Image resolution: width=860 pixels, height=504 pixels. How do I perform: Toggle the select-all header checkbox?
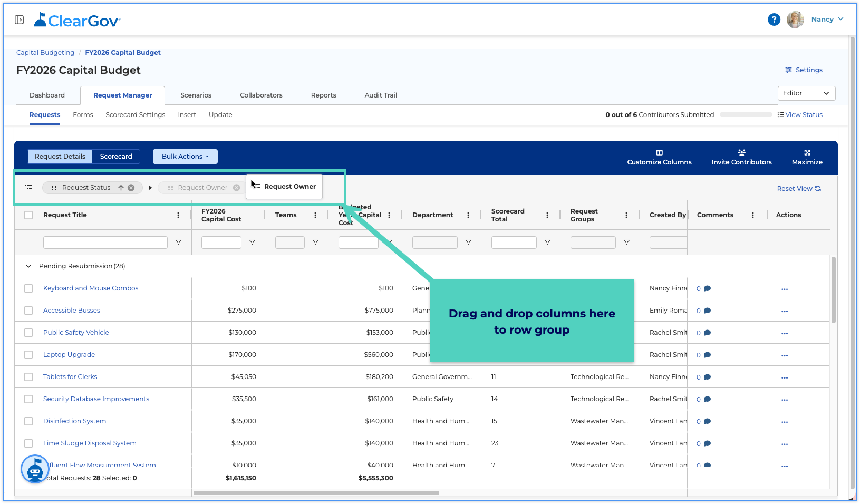(28, 215)
